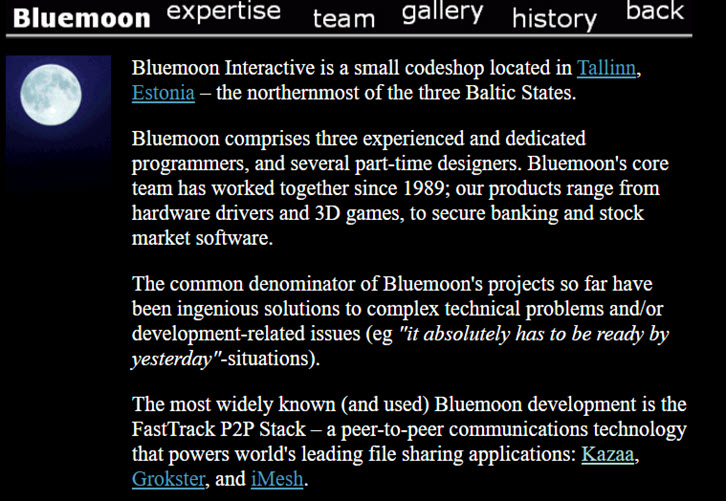Image resolution: width=726 pixels, height=501 pixels.
Task: View the gallery section
Action: (443, 12)
